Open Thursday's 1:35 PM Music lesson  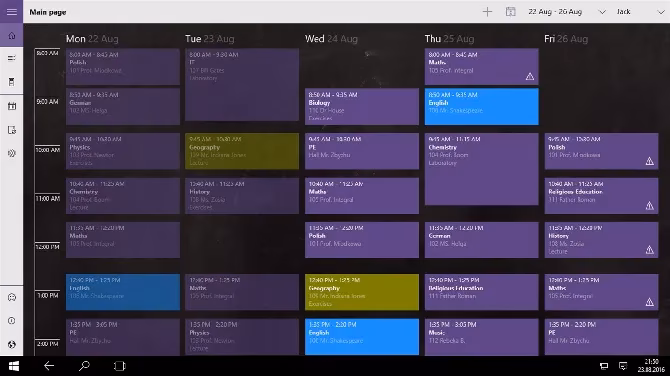[482, 337]
